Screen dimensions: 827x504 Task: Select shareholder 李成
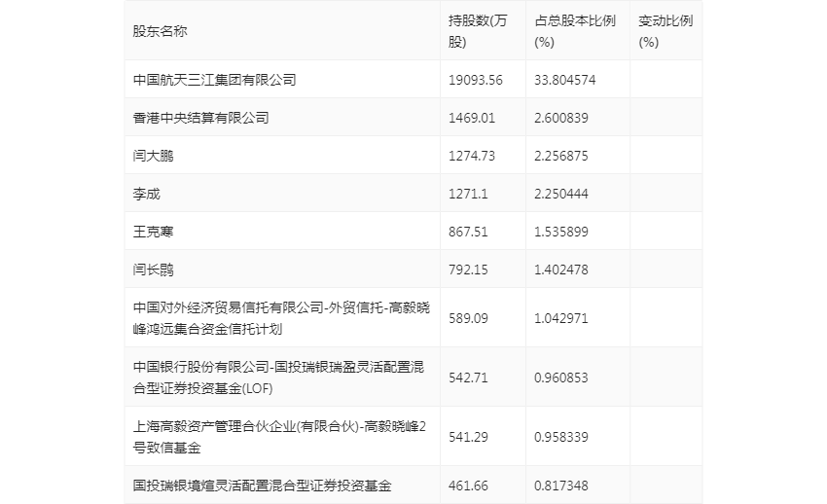146,194
